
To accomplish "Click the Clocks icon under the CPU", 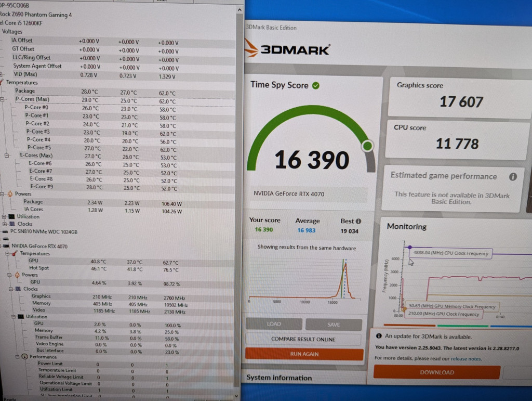I will (x=12, y=224).
